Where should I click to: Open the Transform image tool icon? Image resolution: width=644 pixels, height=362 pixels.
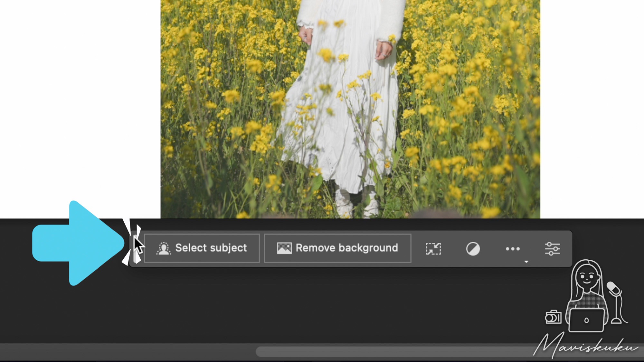pos(434,248)
